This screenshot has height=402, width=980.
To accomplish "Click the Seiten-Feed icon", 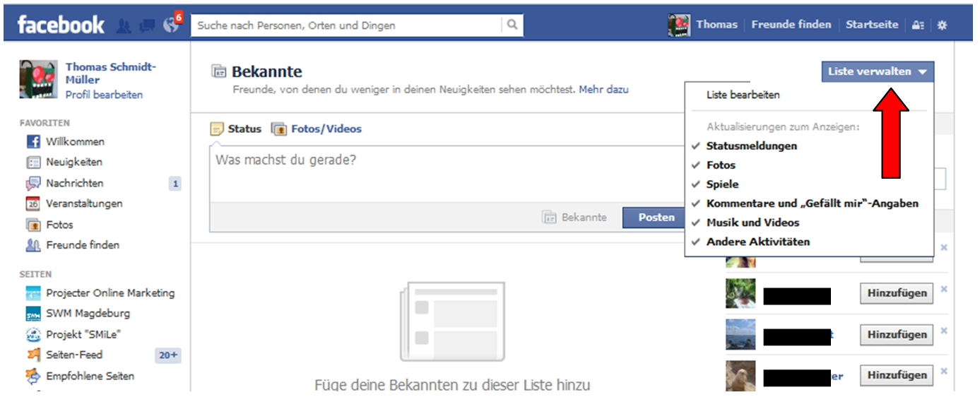I will [33, 355].
